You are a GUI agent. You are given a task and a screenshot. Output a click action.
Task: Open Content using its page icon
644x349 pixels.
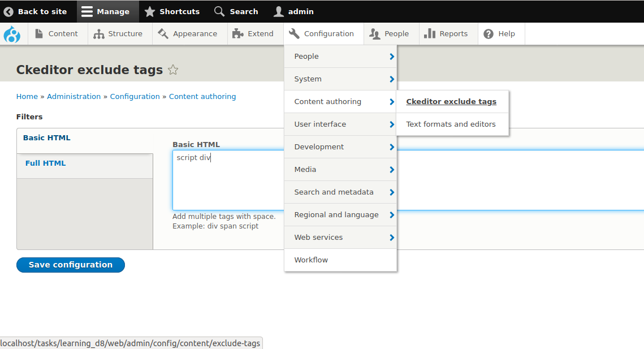[38, 33]
